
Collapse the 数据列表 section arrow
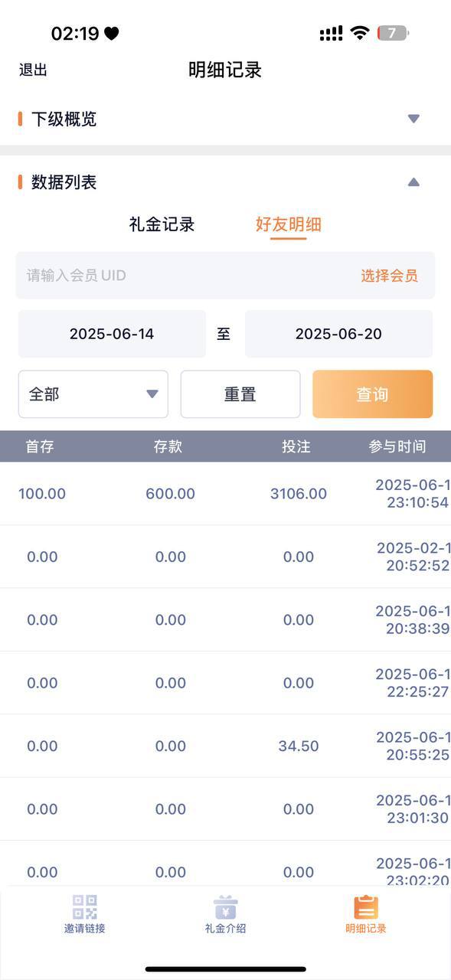(x=413, y=182)
